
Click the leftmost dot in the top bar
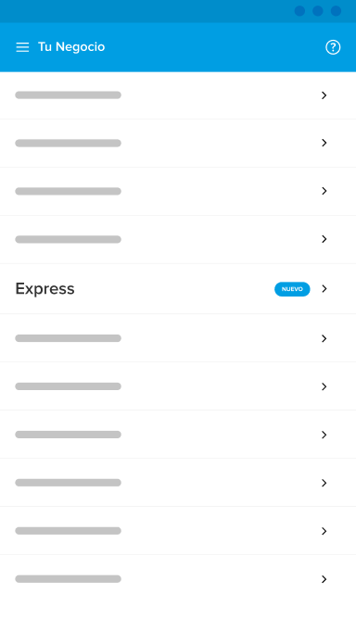[x=299, y=11]
